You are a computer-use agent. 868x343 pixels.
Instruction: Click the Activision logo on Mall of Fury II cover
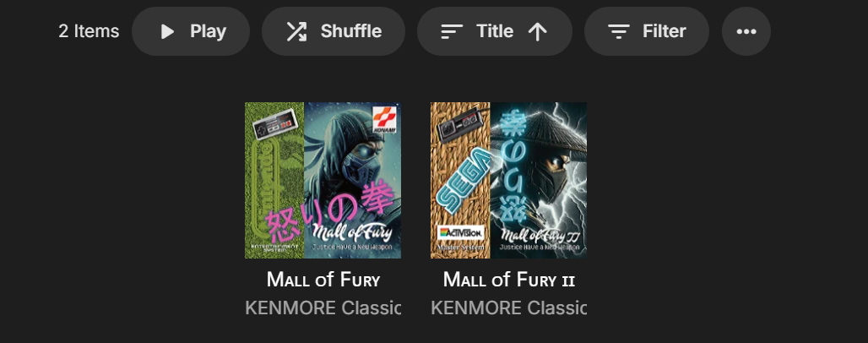pos(460,232)
